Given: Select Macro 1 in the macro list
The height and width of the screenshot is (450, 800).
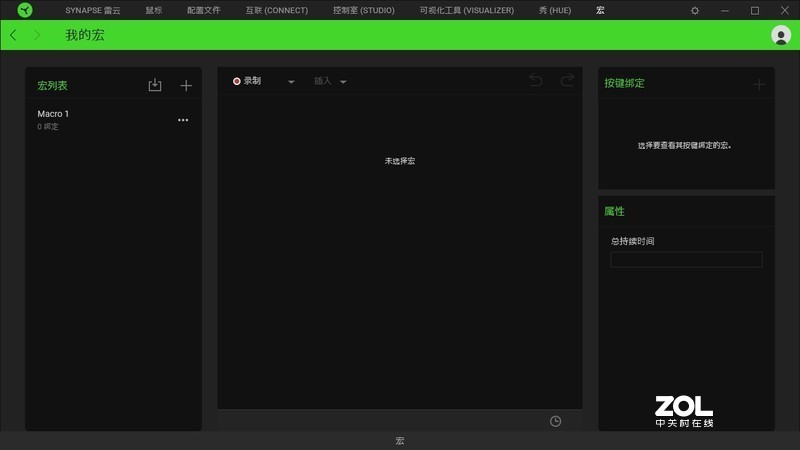Looking at the screenshot, I should click(x=113, y=120).
